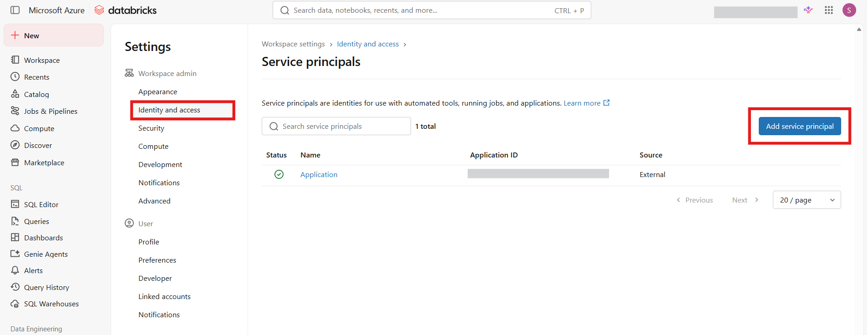Click the Jobs & Pipelines icon

[15, 111]
